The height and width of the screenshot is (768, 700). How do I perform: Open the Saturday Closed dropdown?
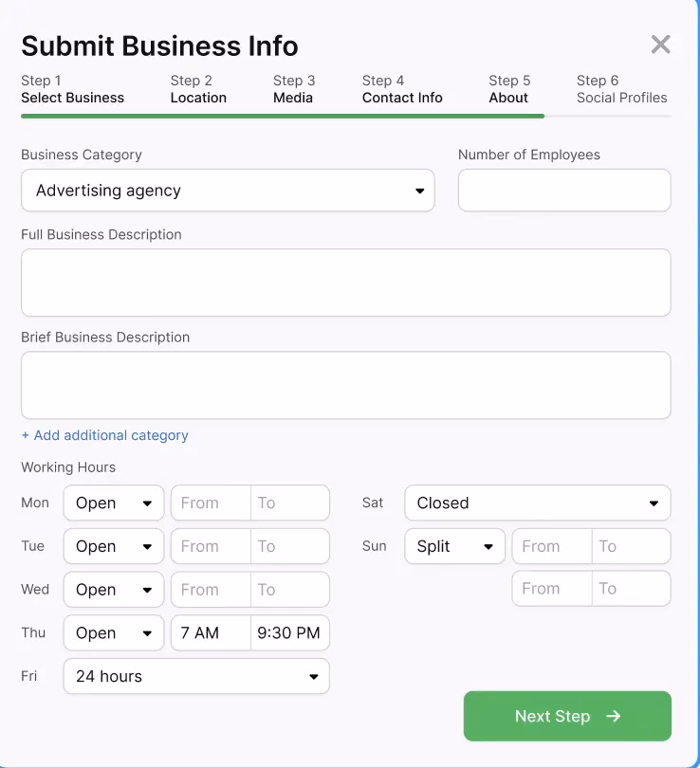[537, 503]
